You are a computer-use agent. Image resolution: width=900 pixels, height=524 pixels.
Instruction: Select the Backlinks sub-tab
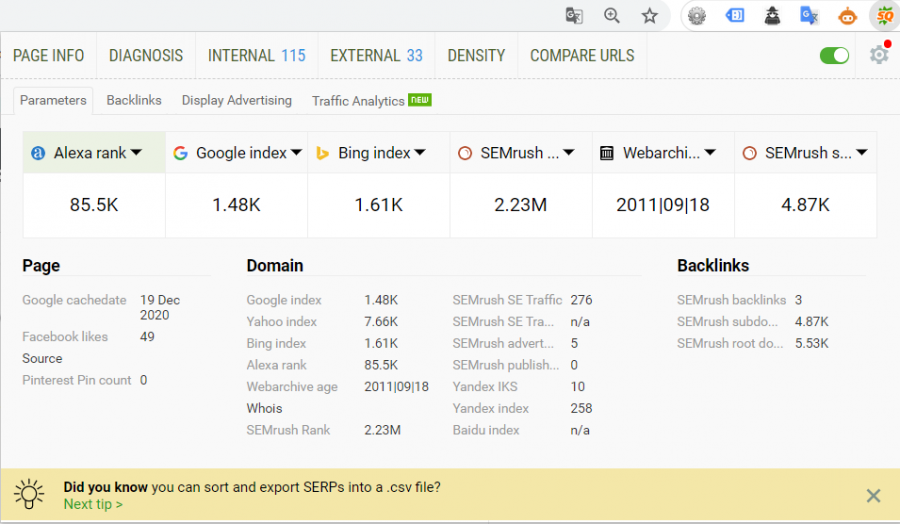coord(134,100)
